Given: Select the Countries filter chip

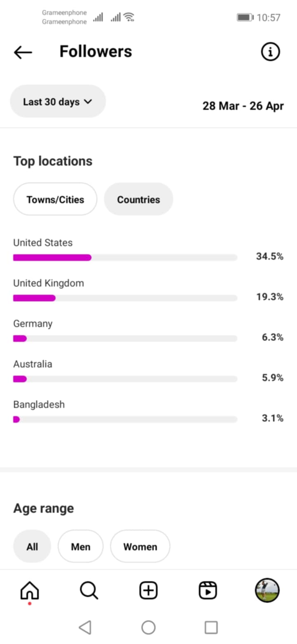Looking at the screenshot, I should click(x=139, y=199).
